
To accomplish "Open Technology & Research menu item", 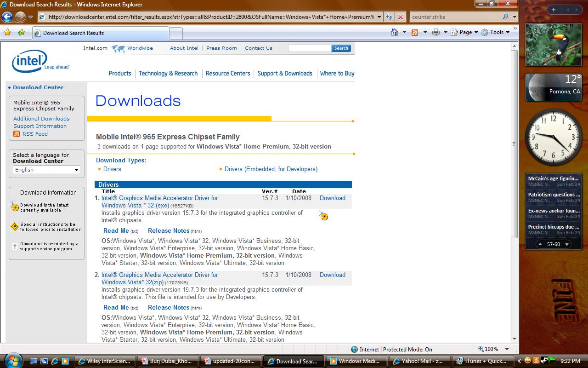I will (168, 73).
